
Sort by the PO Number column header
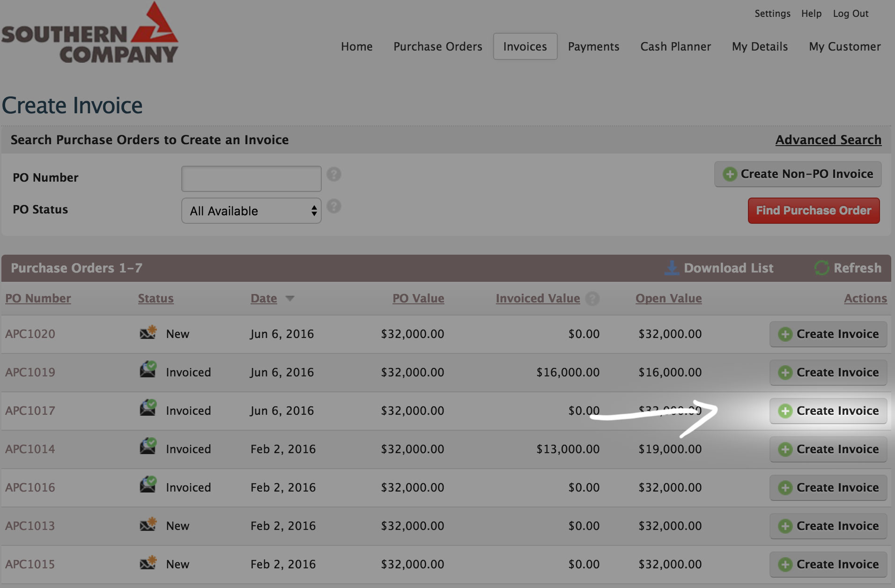pos(38,299)
